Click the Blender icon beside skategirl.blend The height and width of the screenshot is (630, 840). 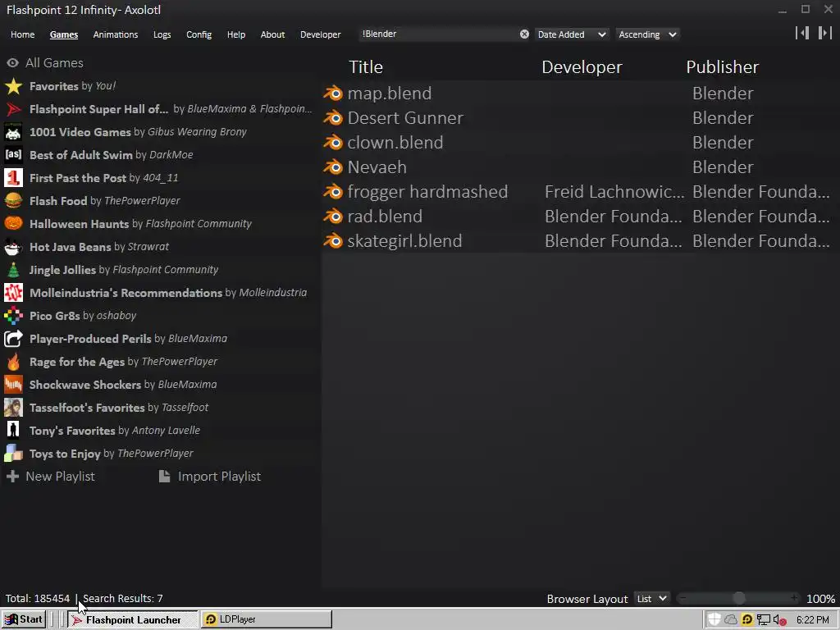click(x=333, y=241)
